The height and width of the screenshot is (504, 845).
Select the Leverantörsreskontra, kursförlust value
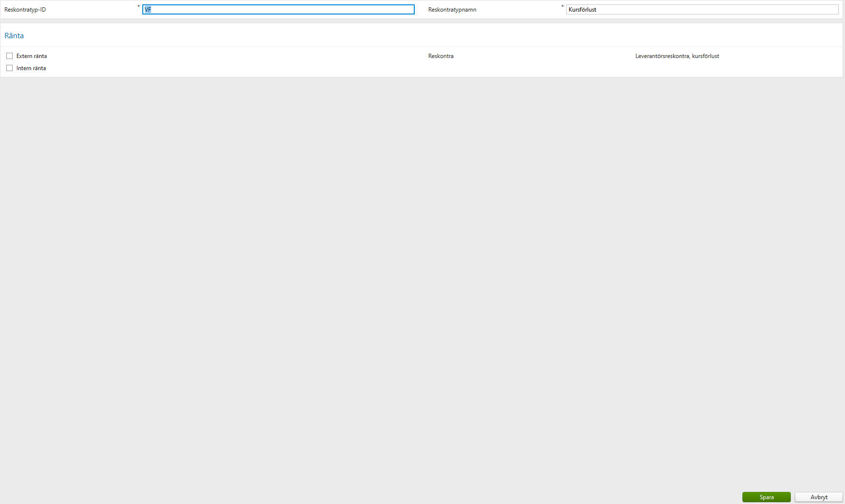[x=677, y=56]
